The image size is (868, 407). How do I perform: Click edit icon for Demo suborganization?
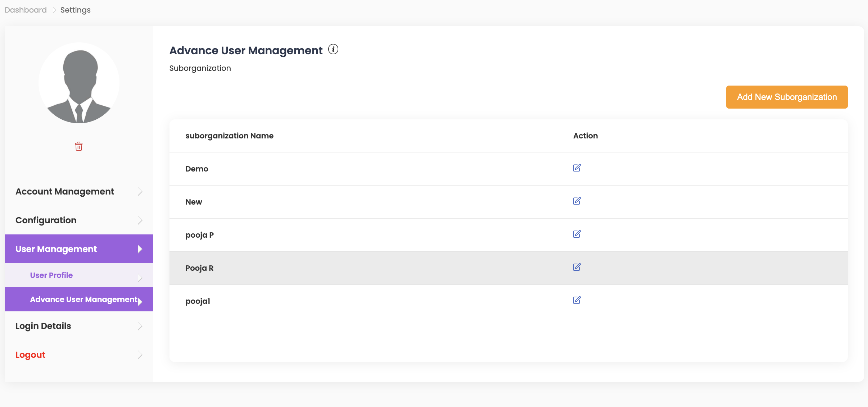[577, 168]
